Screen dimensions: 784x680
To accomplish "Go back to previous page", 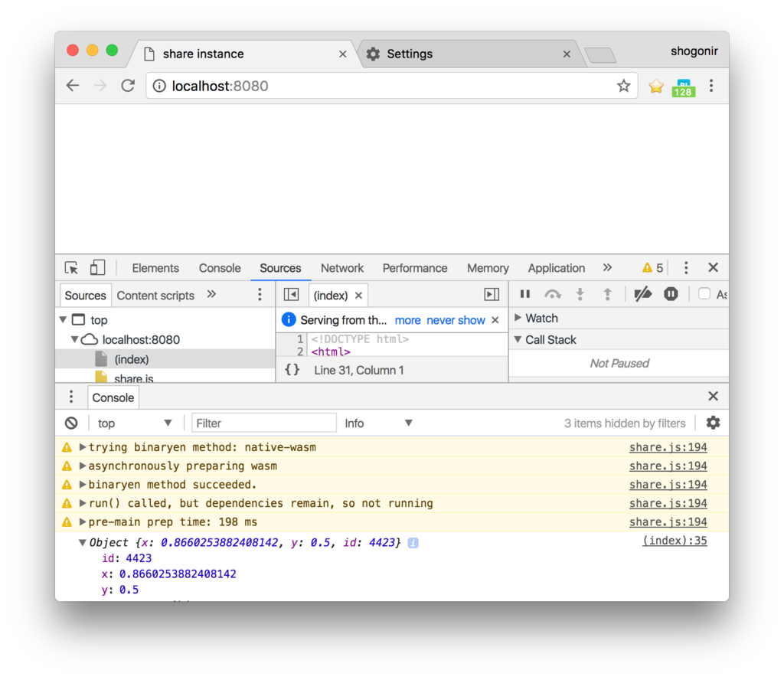I will pos(73,86).
